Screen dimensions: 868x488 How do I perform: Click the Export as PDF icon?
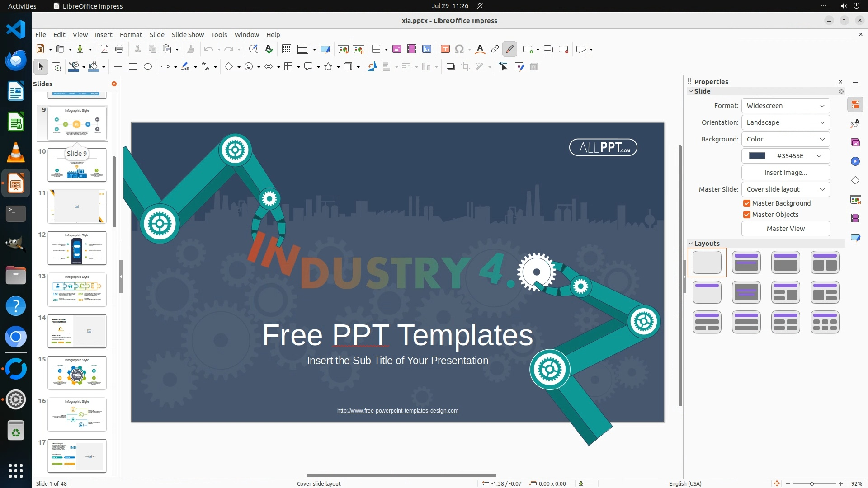(104, 49)
